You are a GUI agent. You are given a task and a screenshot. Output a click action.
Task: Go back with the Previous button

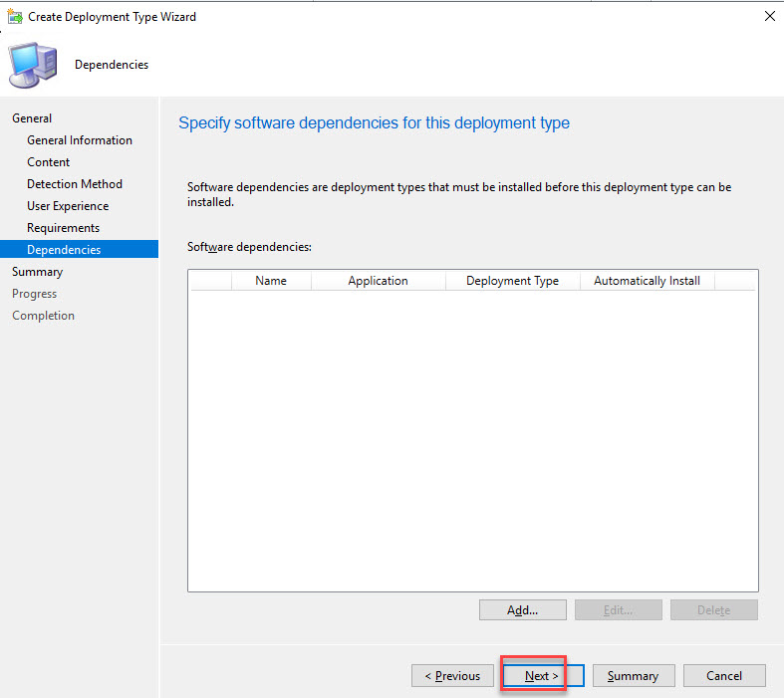click(x=452, y=676)
